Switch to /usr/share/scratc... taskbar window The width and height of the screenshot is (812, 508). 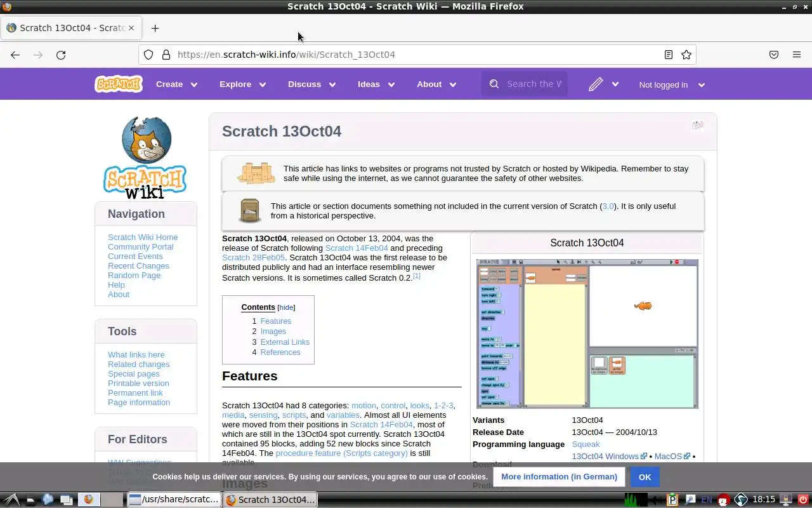[x=174, y=500]
